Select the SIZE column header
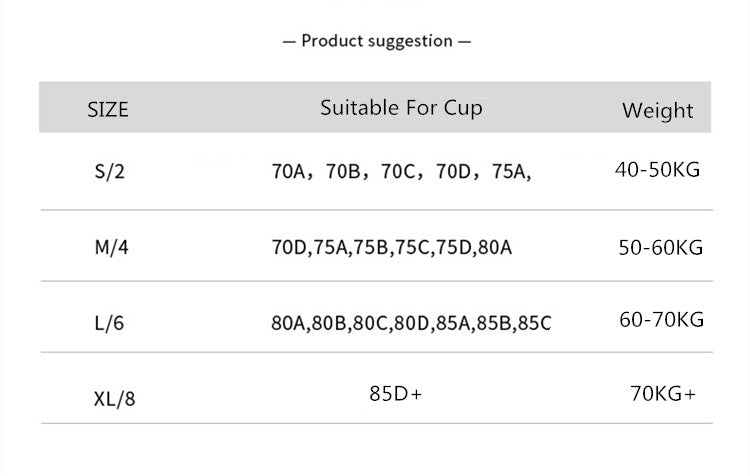 pyautogui.click(x=108, y=109)
